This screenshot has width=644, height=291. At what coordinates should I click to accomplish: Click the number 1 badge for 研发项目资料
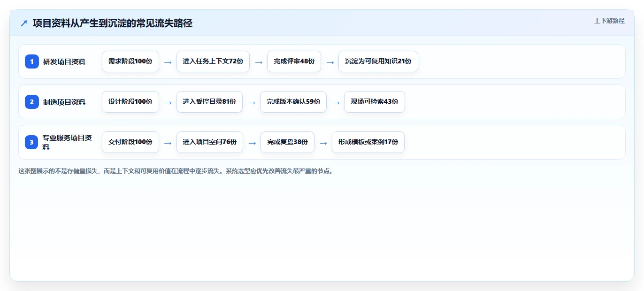(x=32, y=61)
